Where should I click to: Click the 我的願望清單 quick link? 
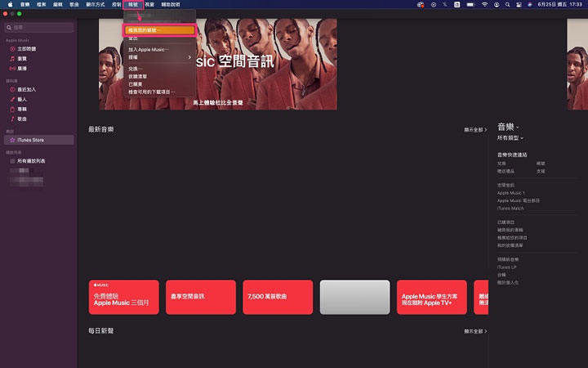pos(510,245)
